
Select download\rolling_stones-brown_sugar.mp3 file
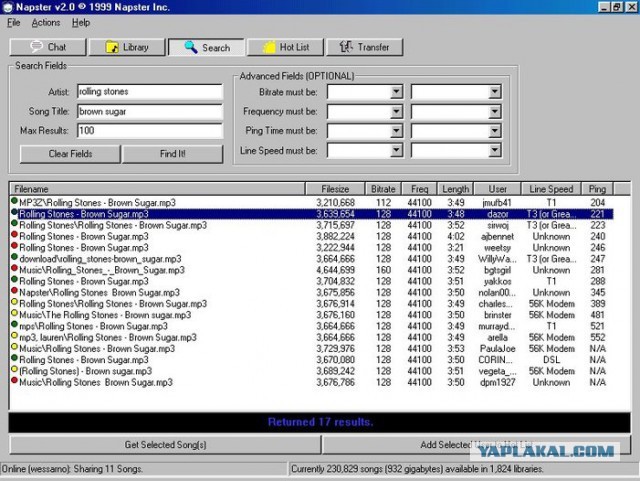click(x=100, y=259)
